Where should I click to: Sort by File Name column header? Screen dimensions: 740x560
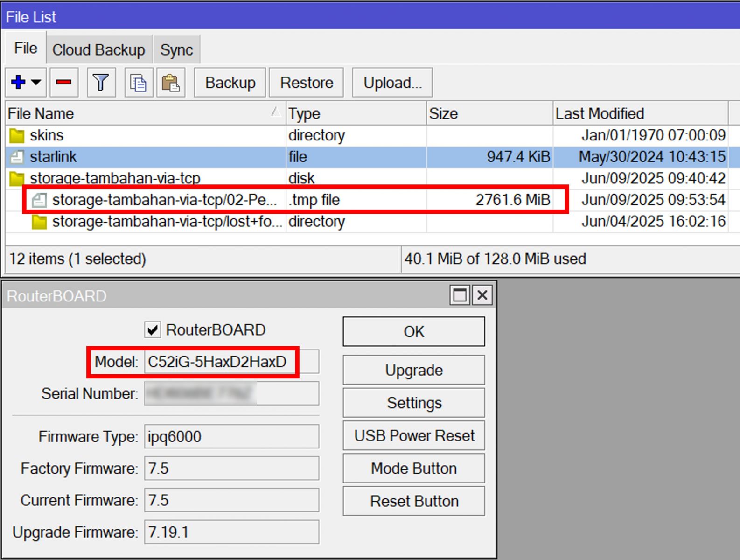click(x=140, y=113)
